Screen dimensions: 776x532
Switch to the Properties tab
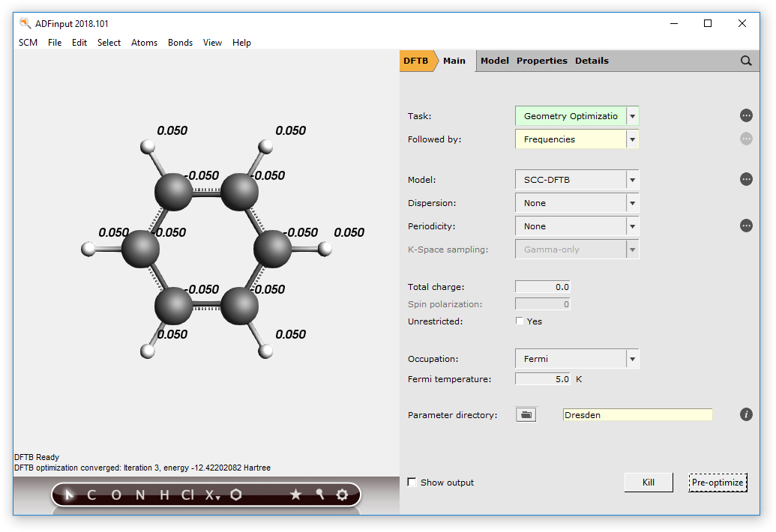[x=541, y=61]
